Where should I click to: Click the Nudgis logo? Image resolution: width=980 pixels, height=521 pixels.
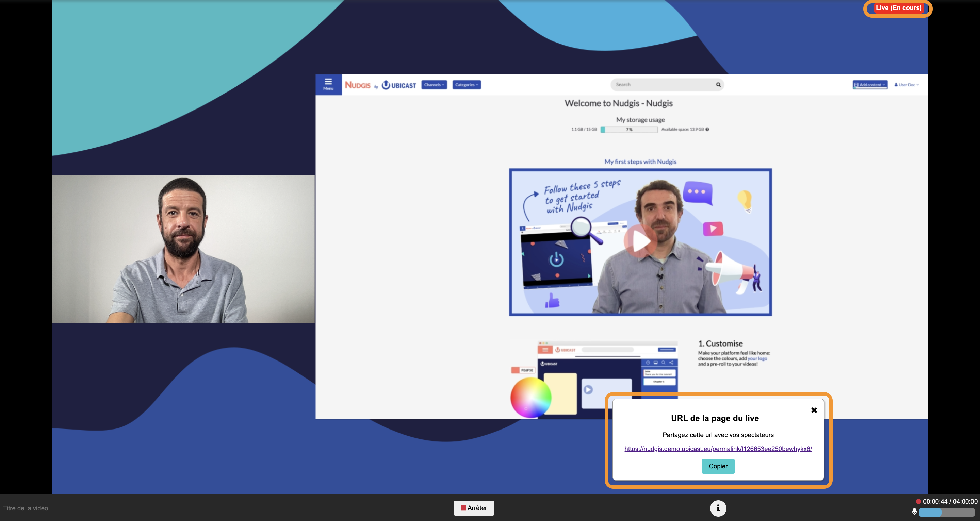click(357, 85)
